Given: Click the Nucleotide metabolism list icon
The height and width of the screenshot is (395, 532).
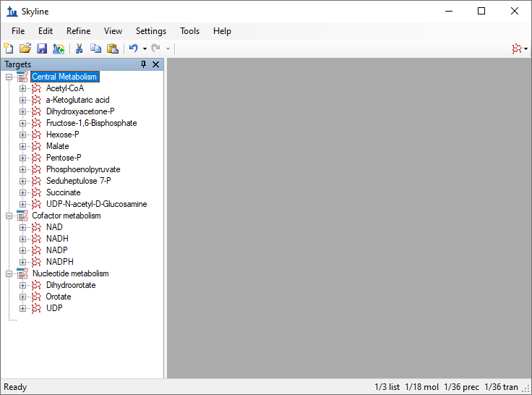Looking at the screenshot, I should pyautogui.click(x=22, y=273).
